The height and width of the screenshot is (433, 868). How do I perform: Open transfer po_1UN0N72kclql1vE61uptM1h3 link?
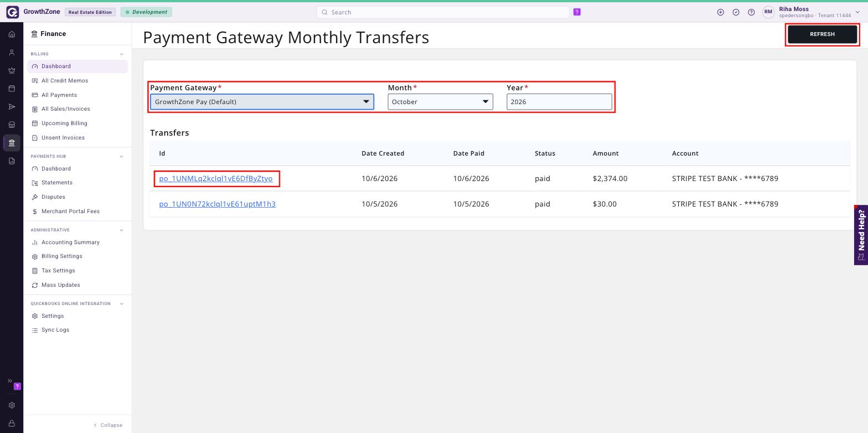[218, 204]
